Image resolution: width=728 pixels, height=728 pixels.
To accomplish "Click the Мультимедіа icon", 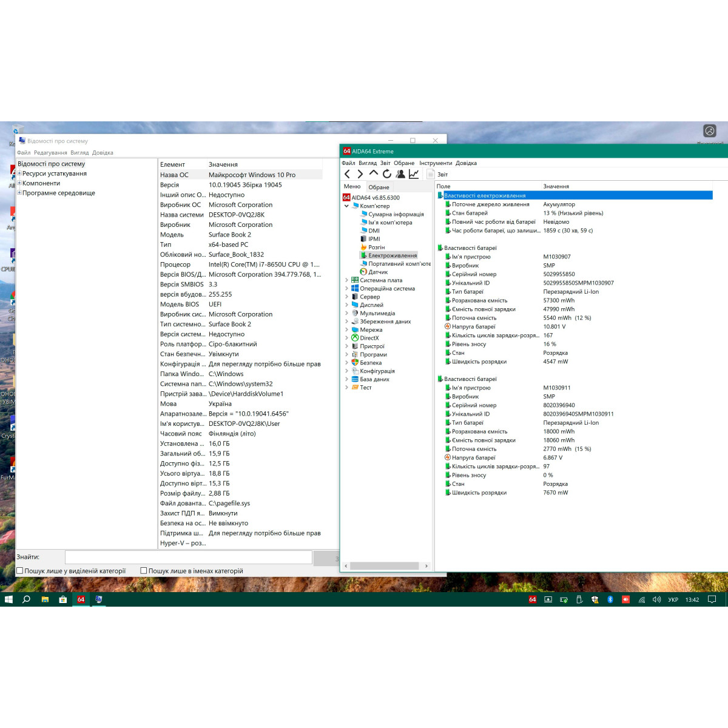I will [355, 313].
